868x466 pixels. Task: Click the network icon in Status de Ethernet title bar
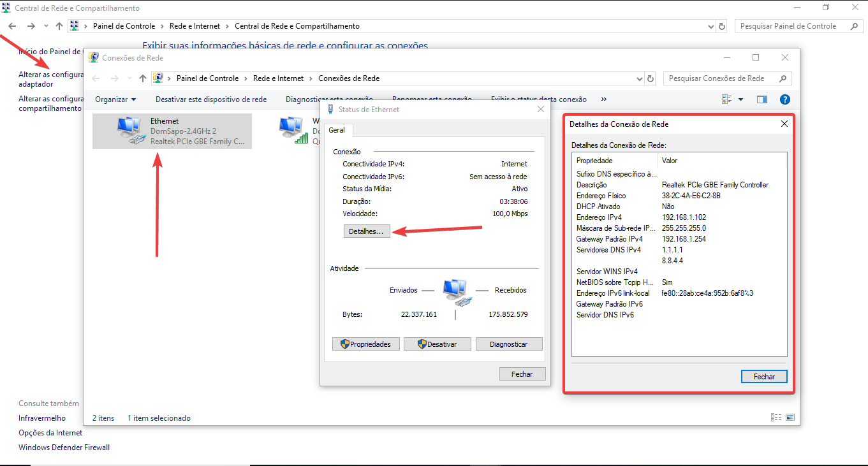click(330, 109)
